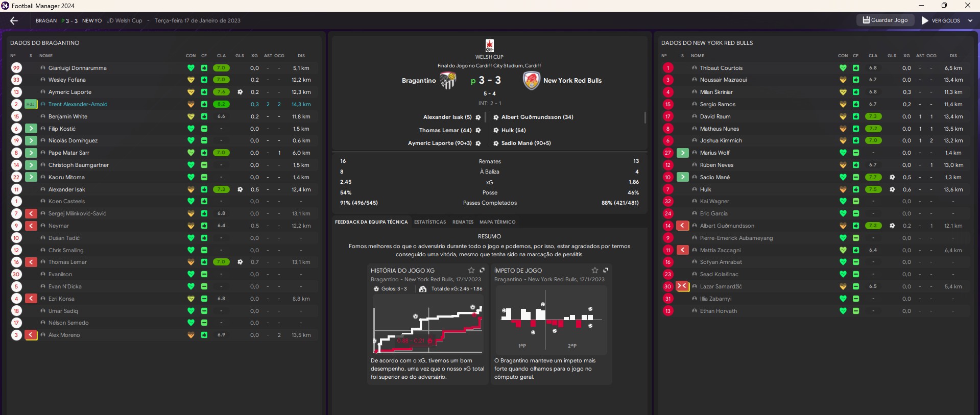The height and width of the screenshot is (415, 980).
Task: Expand the História do Jogo xG panel
Action: (482, 270)
